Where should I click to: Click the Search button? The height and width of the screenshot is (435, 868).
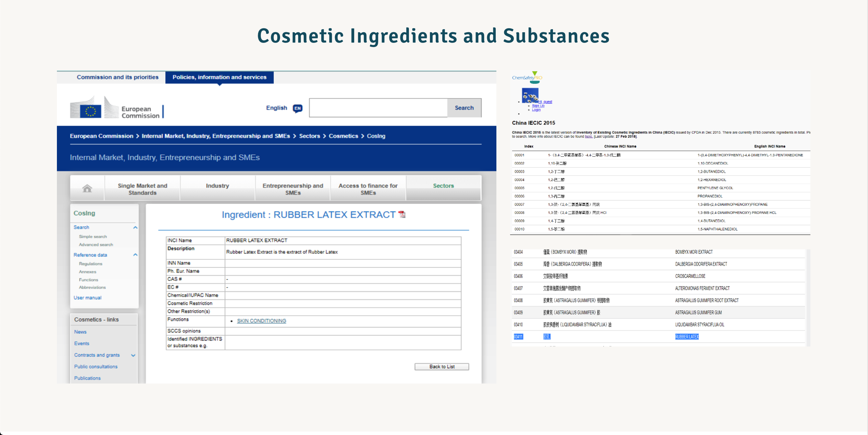tap(464, 108)
